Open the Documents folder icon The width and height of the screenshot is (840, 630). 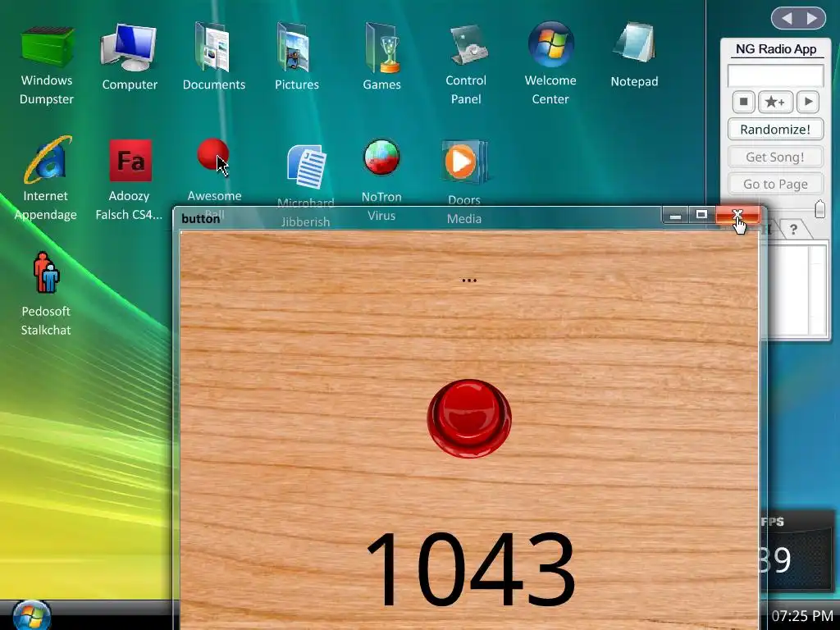click(x=213, y=47)
